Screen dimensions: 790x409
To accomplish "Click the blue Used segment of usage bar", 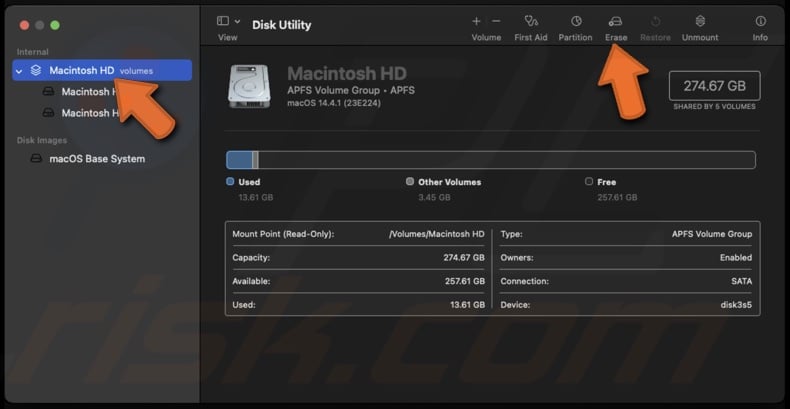I will [x=239, y=160].
